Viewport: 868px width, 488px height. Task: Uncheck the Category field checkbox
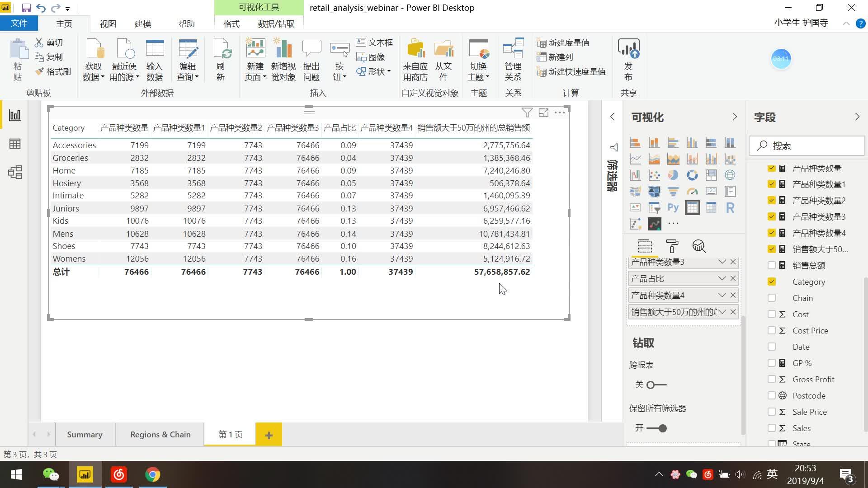[x=772, y=282]
